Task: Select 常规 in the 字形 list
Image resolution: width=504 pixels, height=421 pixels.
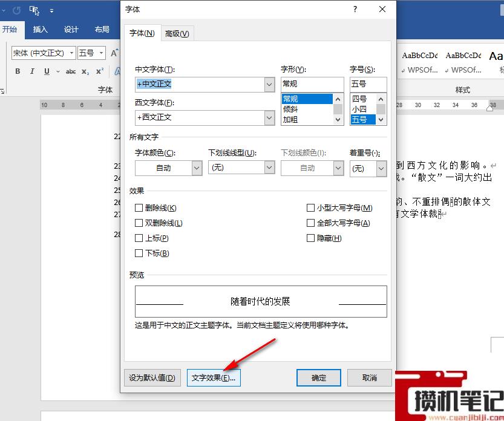Action: pos(307,99)
